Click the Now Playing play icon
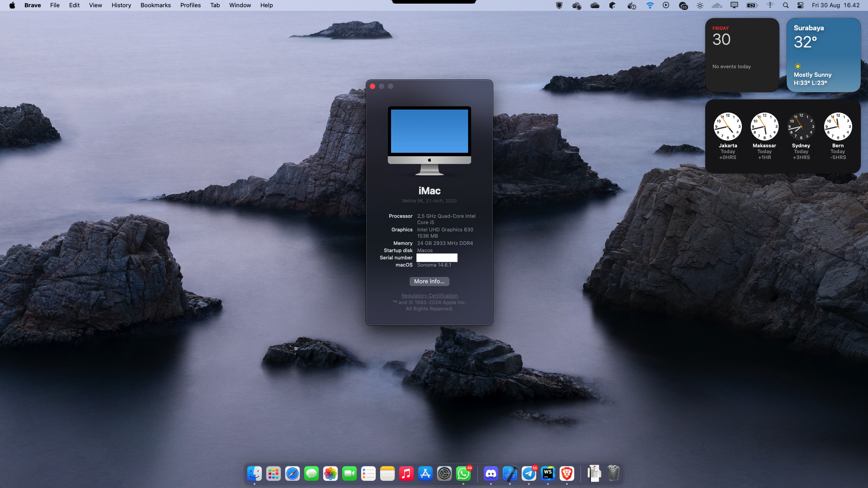This screenshot has height=488, width=868. (x=666, y=5)
